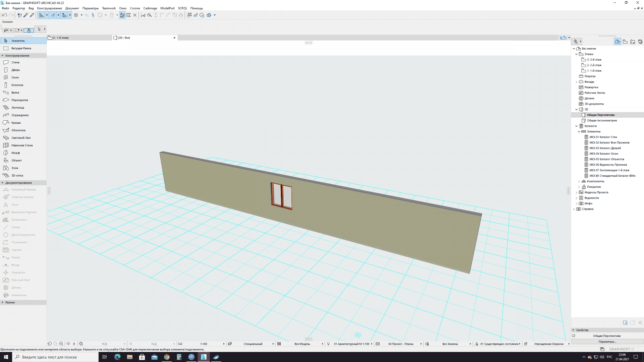
Task: Click the eyedropper pick-up parameters icon
Action: click(26, 15)
